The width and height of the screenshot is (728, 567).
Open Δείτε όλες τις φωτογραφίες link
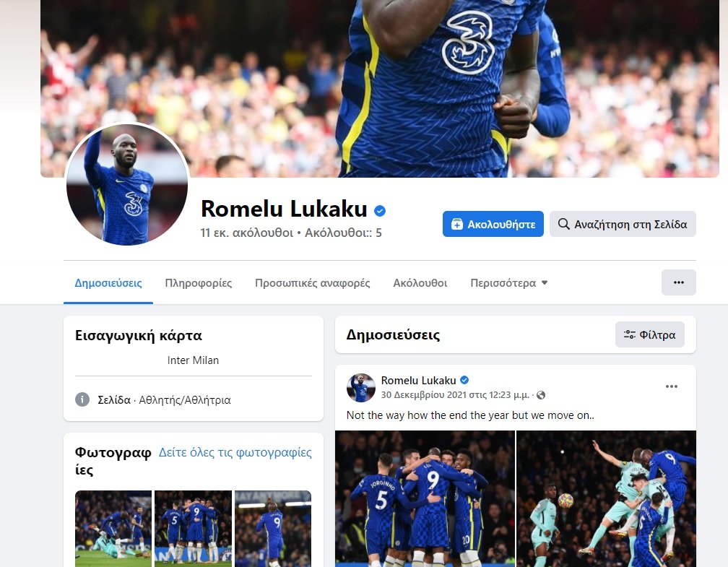pyautogui.click(x=235, y=452)
